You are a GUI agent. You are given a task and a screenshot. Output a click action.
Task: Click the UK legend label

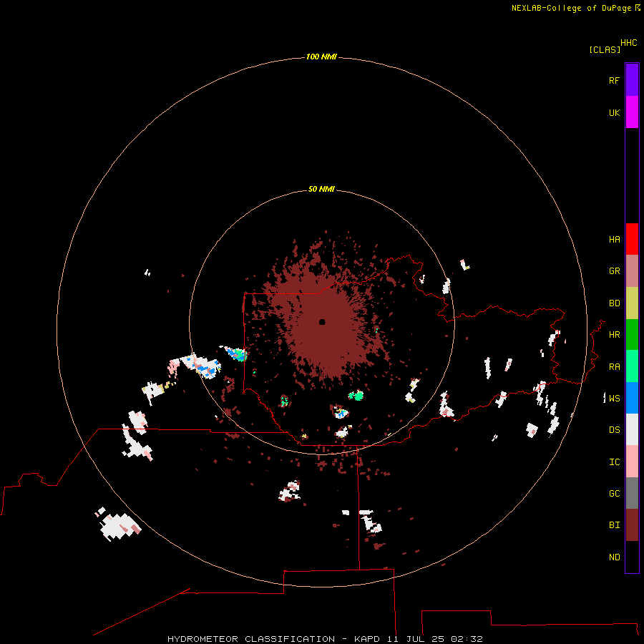[614, 112]
